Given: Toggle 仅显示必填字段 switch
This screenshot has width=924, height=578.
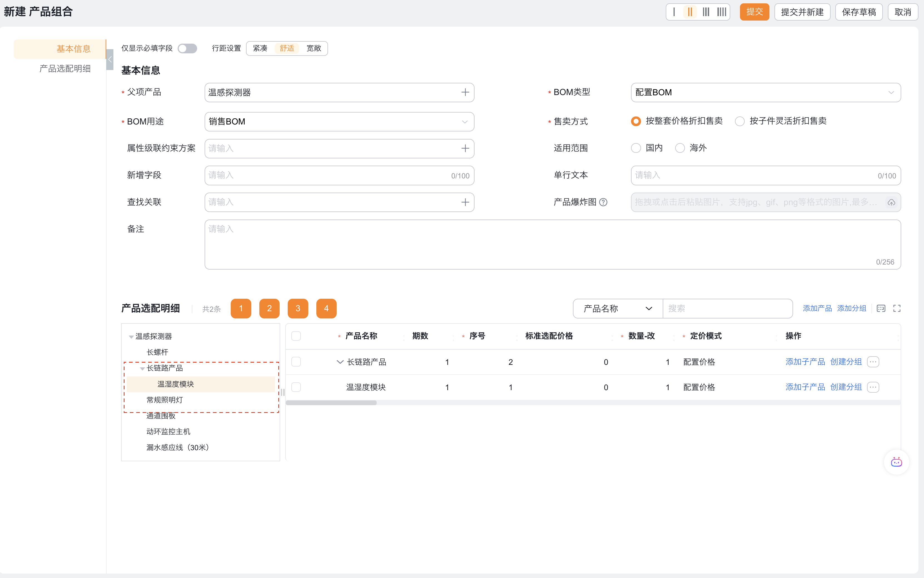Looking at the screenshot, I should click(x=187, y=49).
